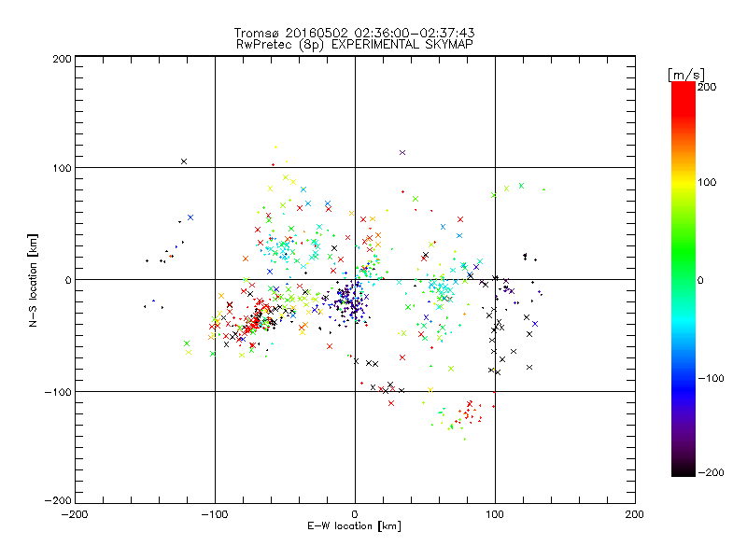The image size is (747, 560).
Task: Click the x-axis tick label "100"
Action: click(495, 514)
